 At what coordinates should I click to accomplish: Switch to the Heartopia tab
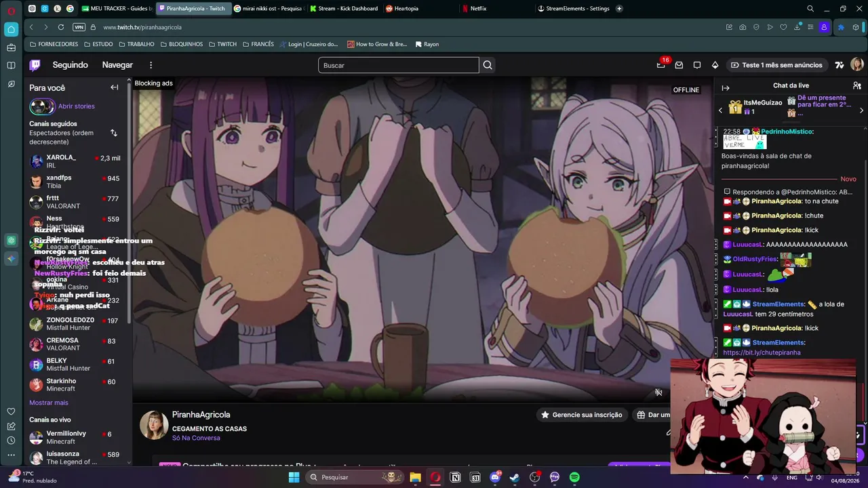tap(420, 9)
